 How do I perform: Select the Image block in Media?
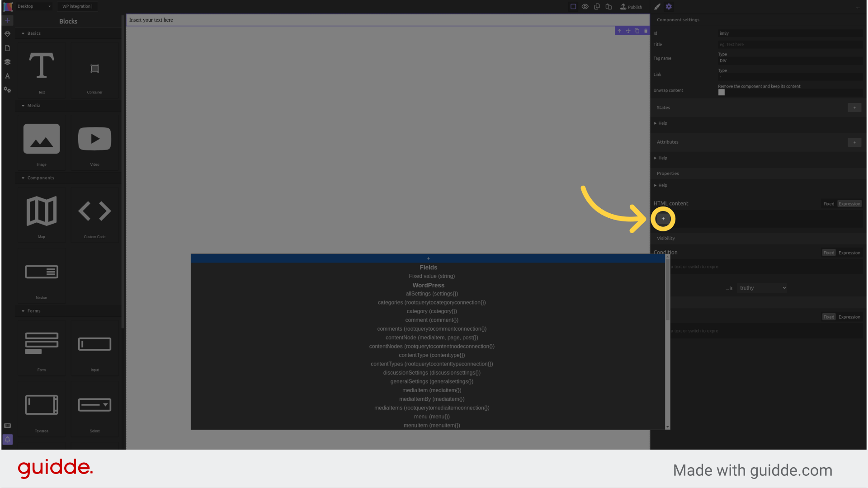[x=41, y=142]
